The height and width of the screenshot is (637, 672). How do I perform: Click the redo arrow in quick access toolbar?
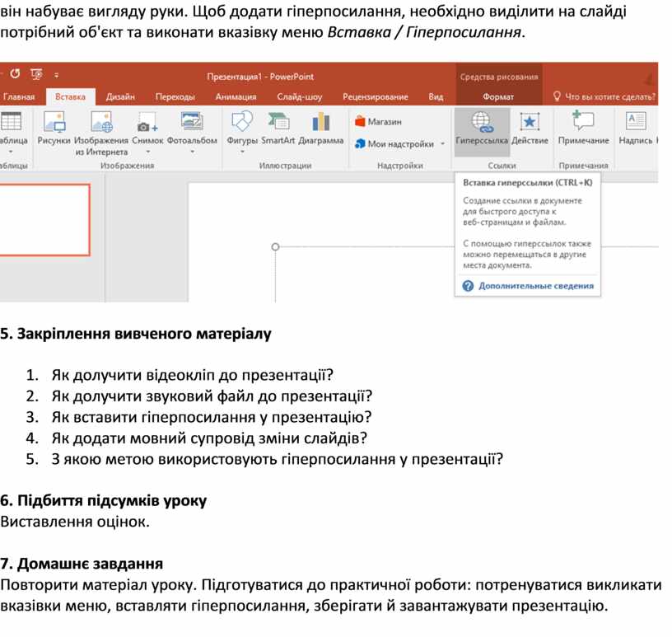[x=15, y=74]
